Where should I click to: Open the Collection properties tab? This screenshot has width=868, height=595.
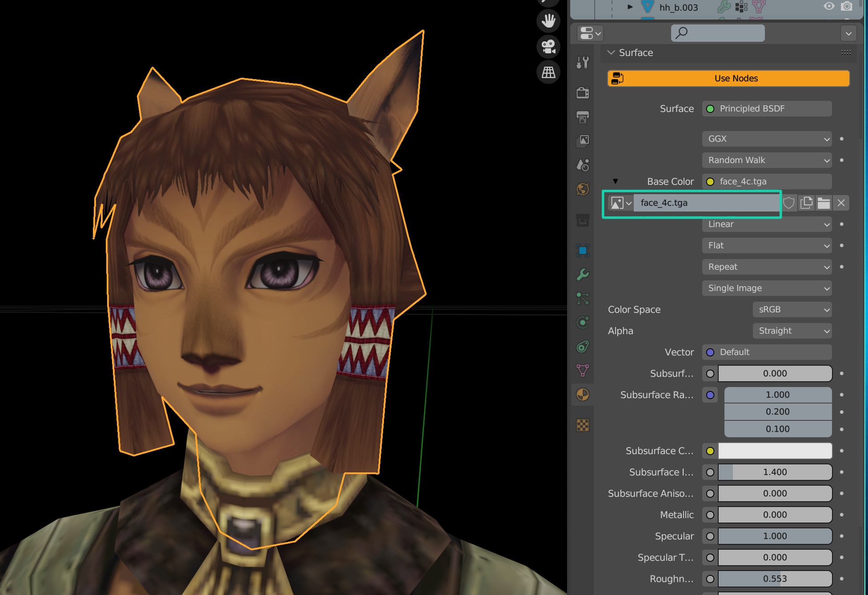[x=583, y=220]
